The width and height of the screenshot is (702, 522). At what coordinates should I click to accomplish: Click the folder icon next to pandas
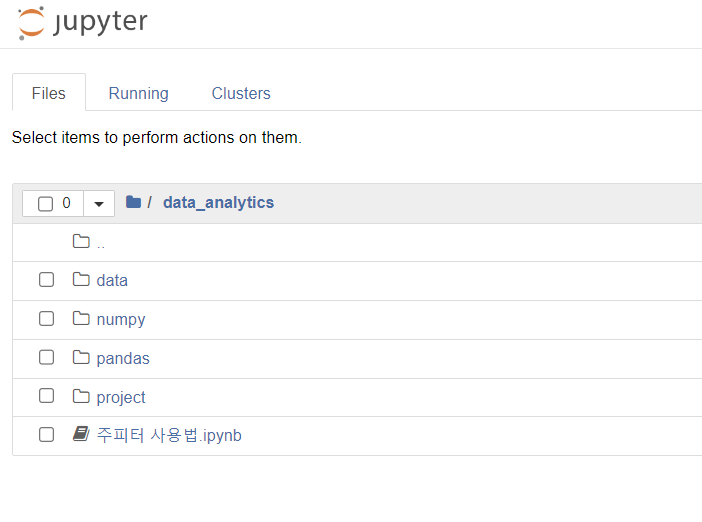coord(81,358)
